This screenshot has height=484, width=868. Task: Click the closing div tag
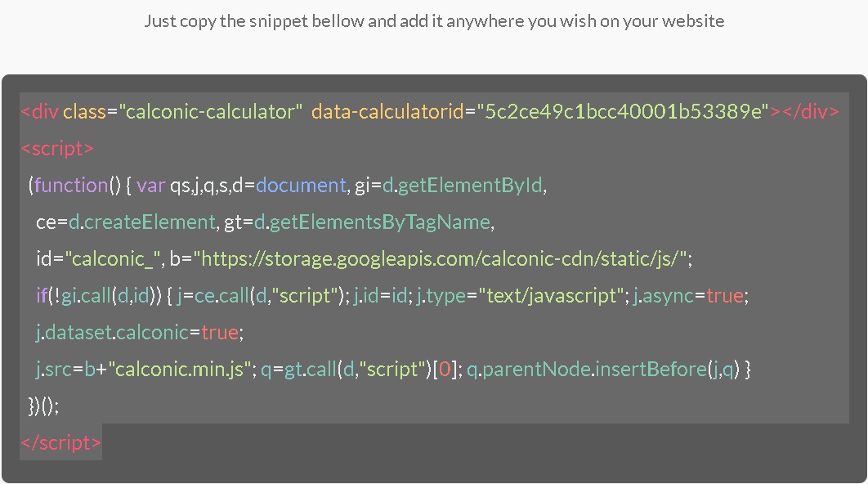point(811,112)
